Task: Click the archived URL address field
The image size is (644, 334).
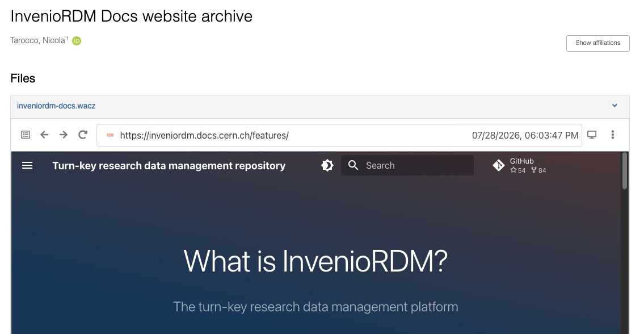Action: tap(339, 135)
